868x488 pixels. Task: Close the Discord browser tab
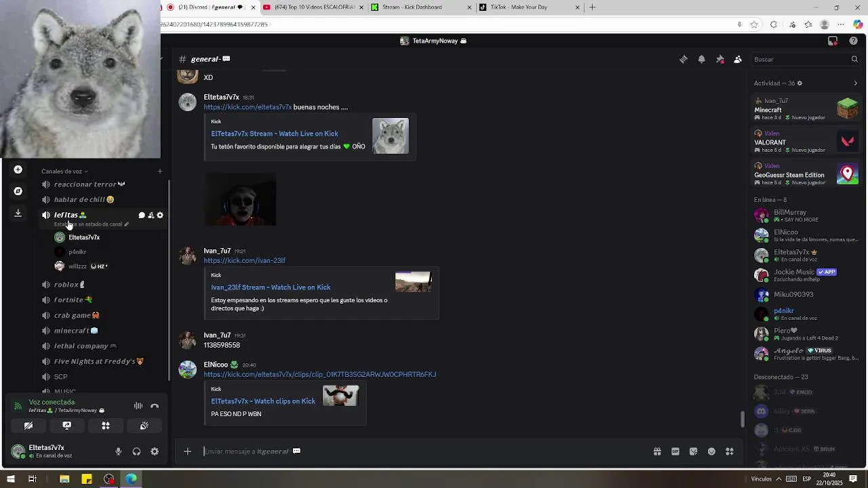point(254,7)
